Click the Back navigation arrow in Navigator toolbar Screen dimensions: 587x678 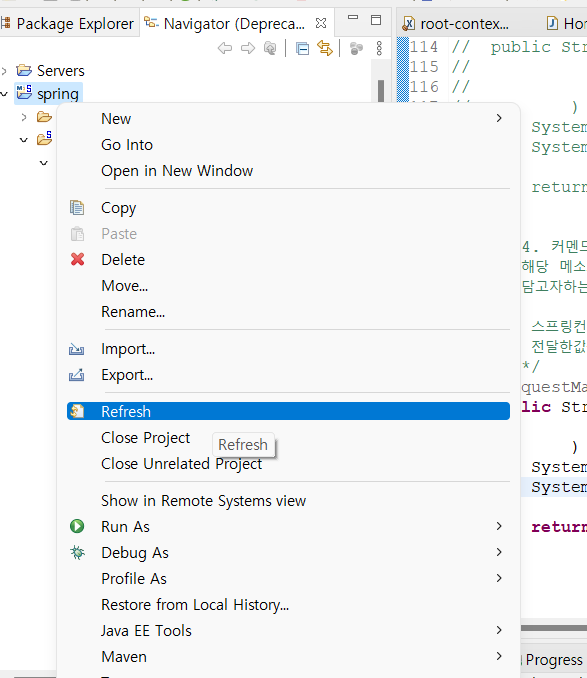coord(225,48)
